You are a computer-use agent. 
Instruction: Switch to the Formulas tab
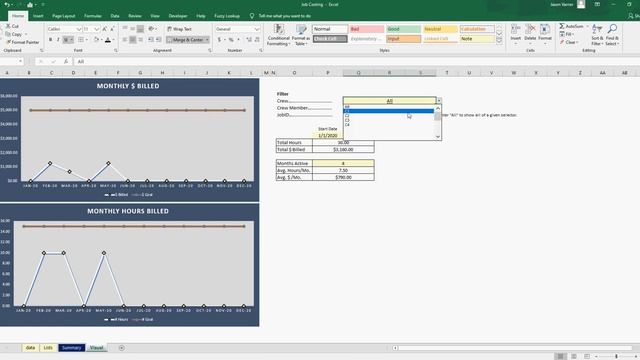93,16
